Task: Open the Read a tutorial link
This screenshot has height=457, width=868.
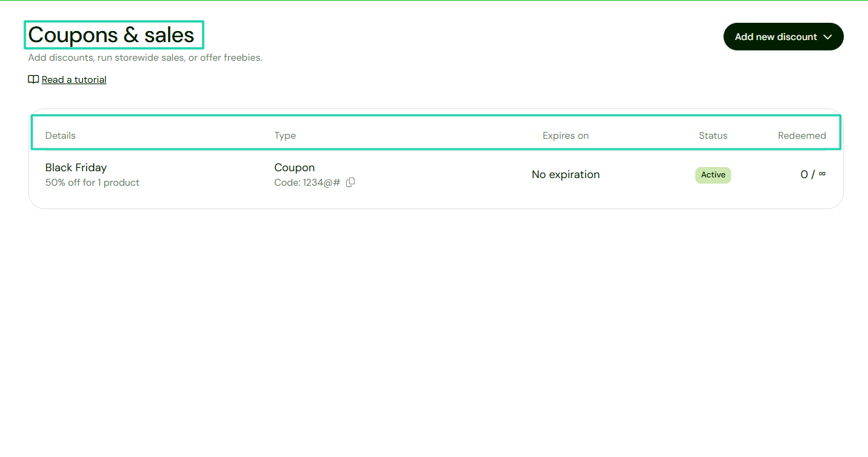Action: [x=74, y=79]
